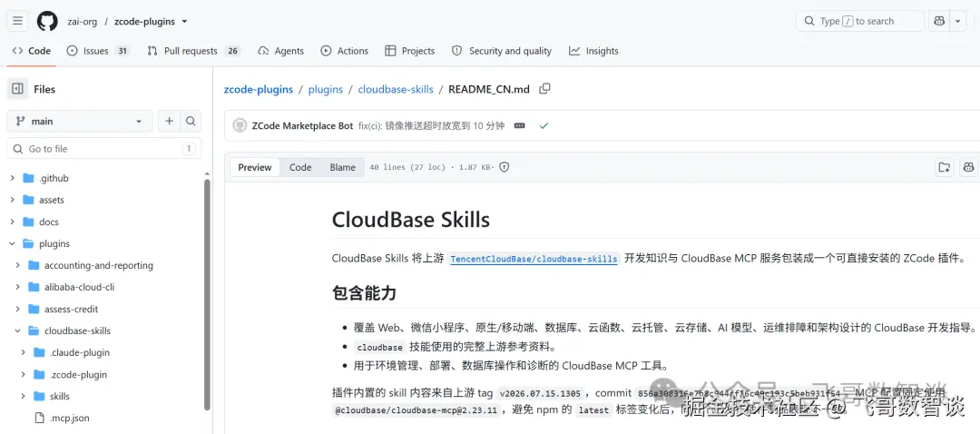Image resolution: width=980 pixels, height=434 pixels.
Task: Click zcode-plugins in the breadcrumb
Action: click(x=258, y=89)
